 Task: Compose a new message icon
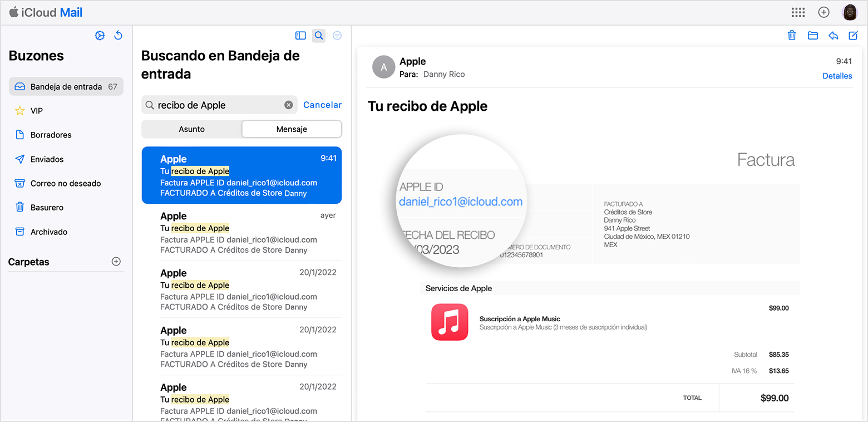coord(853,36)
